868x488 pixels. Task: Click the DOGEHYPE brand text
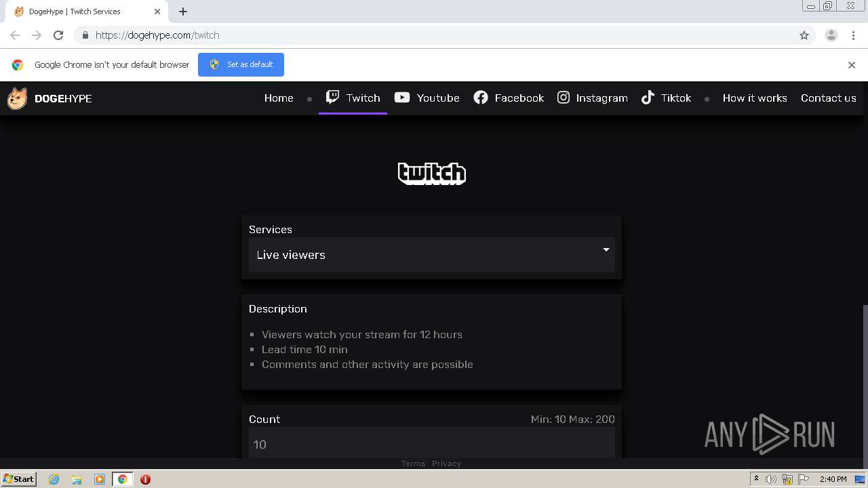(63, 98)
